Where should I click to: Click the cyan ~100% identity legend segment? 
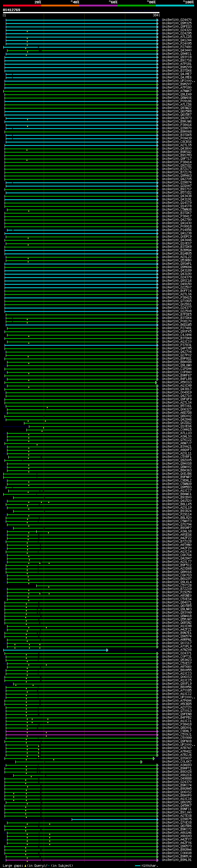(175, 6)
